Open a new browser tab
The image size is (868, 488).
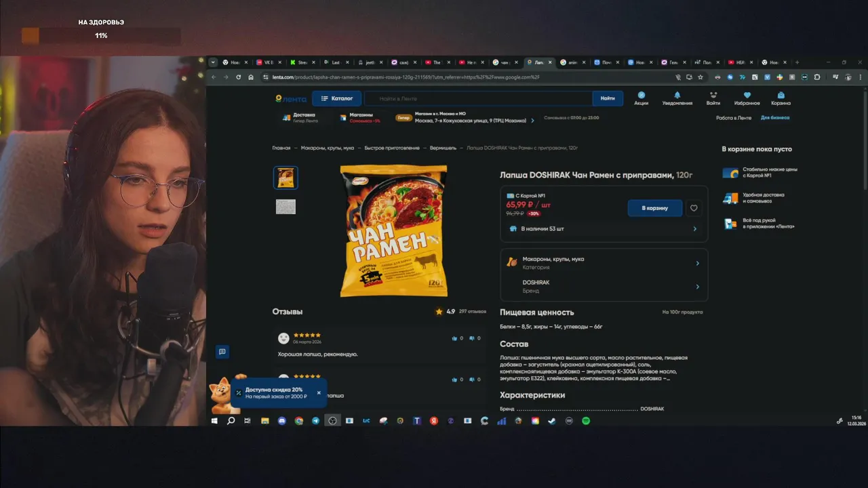pyautogui.click(x=797, y=62)
